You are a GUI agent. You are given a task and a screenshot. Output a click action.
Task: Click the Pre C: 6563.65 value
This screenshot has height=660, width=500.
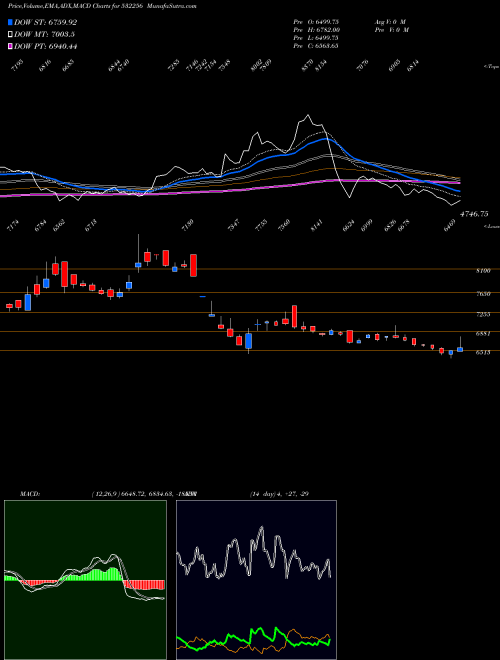pyautogui.click(x=316, y=45)
